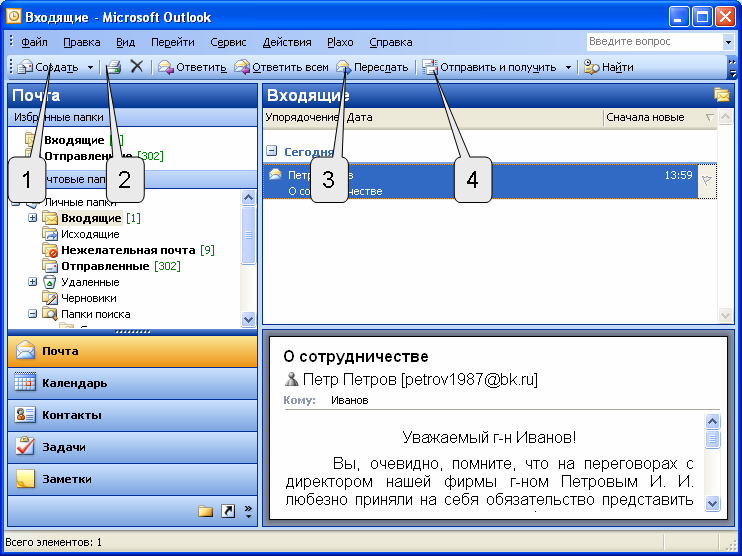This screenshot has width=742, height=556.
Task: Click the Folder List icon at bottom
Action: pos(205,511)
